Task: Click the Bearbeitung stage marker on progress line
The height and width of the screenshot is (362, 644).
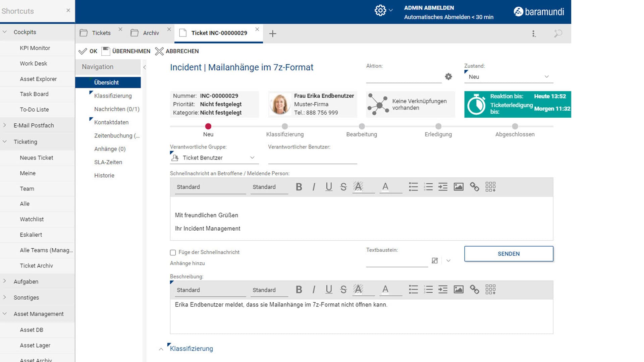Action: tap(362, 126)
